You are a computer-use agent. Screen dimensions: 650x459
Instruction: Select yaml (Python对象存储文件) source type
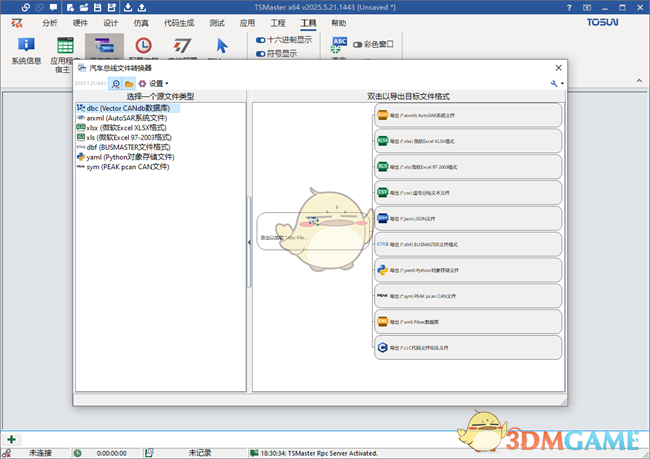tap(126, 157)
